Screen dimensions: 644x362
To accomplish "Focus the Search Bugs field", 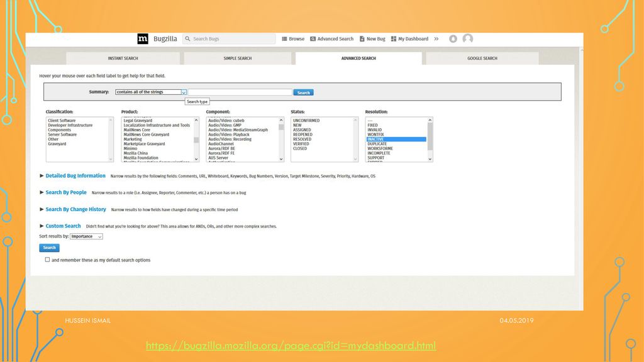I will 229,38.
